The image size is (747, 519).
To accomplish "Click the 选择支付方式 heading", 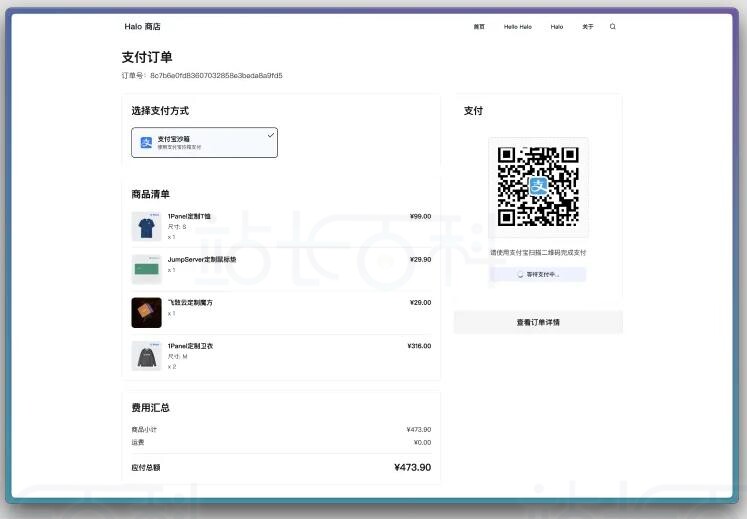I will coord(160,111).
